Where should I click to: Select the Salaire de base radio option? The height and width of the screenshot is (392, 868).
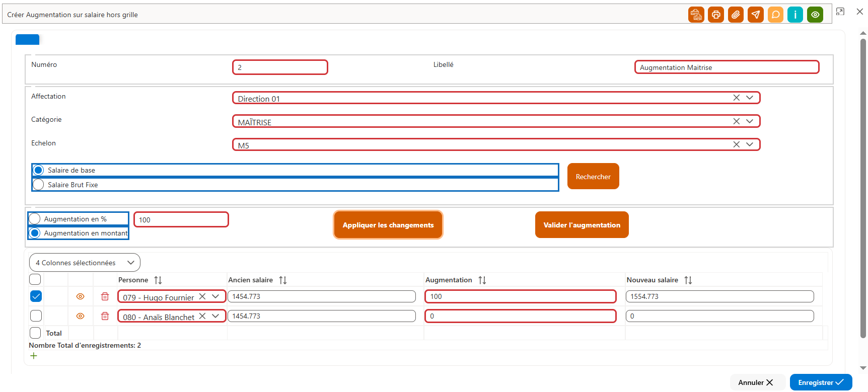[38, 170]
